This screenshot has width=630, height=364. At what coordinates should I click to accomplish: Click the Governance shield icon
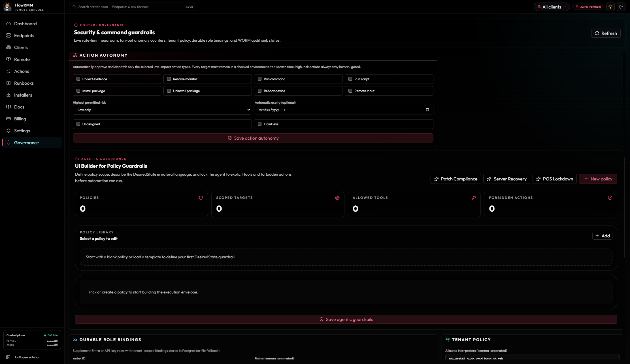(x=8, y=142)
